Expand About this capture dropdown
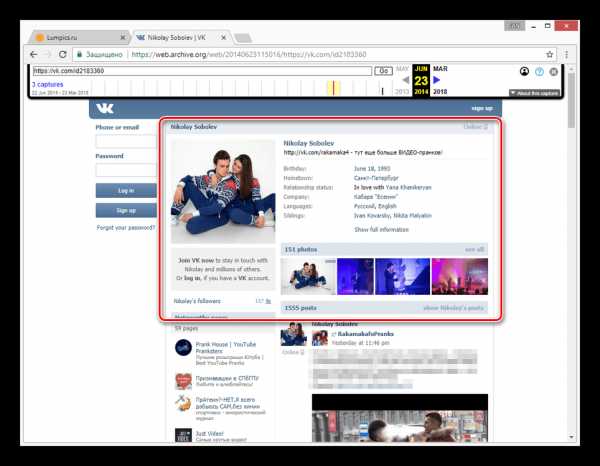 (535, 93)
